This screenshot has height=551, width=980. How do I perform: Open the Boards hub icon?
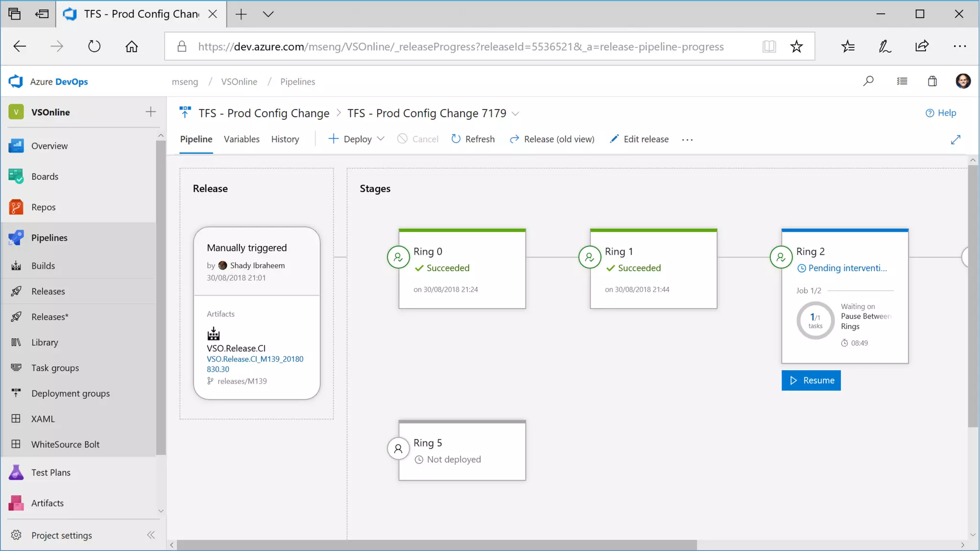pos(16,176)
